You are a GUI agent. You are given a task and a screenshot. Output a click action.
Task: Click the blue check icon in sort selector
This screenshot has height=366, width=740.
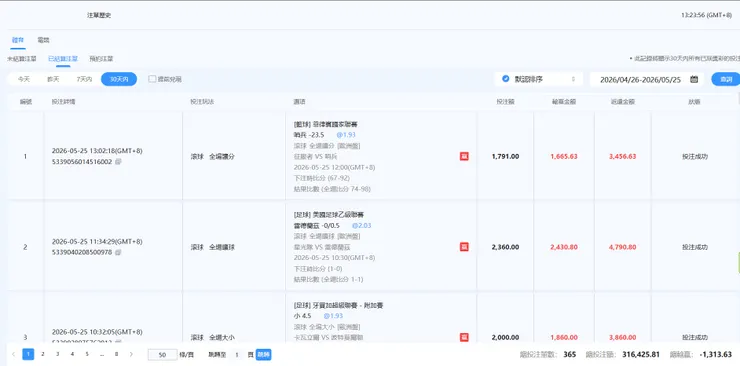[505, 79]
